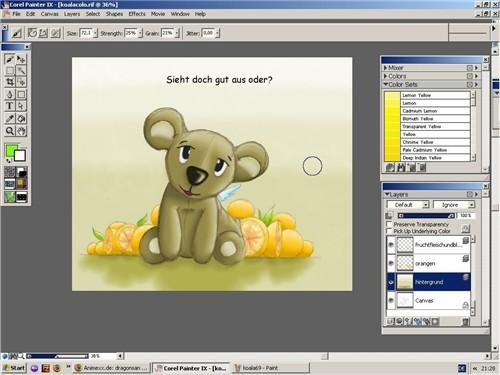The image size is (500, 375).
Task: Open the Weave selector in toolbox
Action: 22,184
